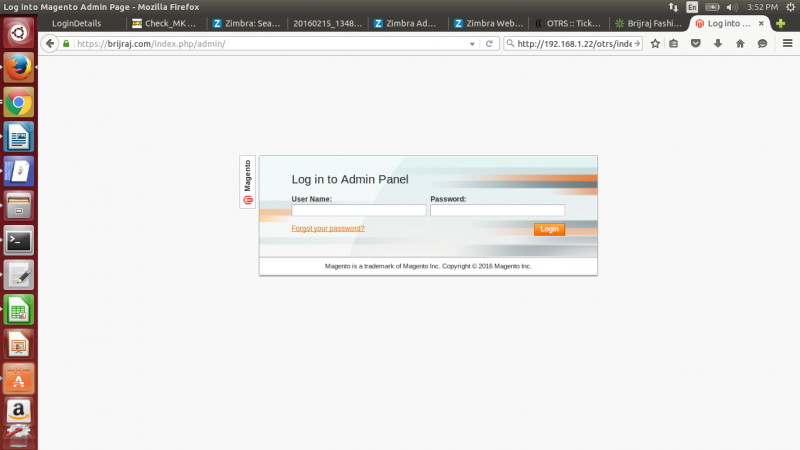Reload the current page
Image resolution: width=800 pixels, height=450 pixels.
[489, 44]
